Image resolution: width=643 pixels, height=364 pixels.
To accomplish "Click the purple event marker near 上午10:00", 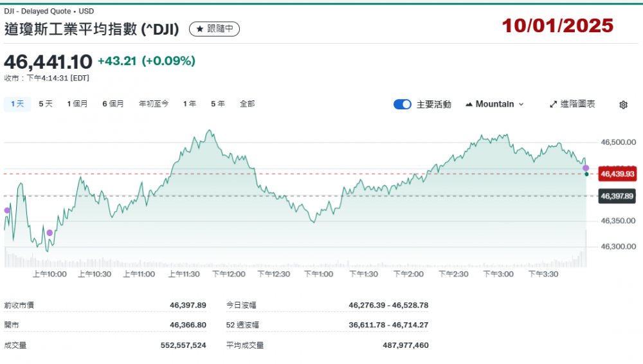I will pyautogui.click(x=50, y=233).
